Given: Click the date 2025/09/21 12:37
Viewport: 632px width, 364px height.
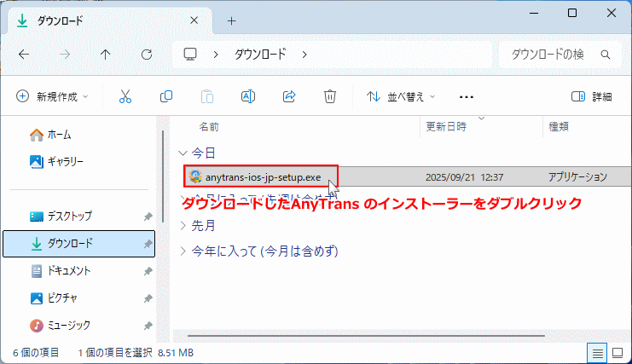Looking at the screenshot, I should point(464,177).
